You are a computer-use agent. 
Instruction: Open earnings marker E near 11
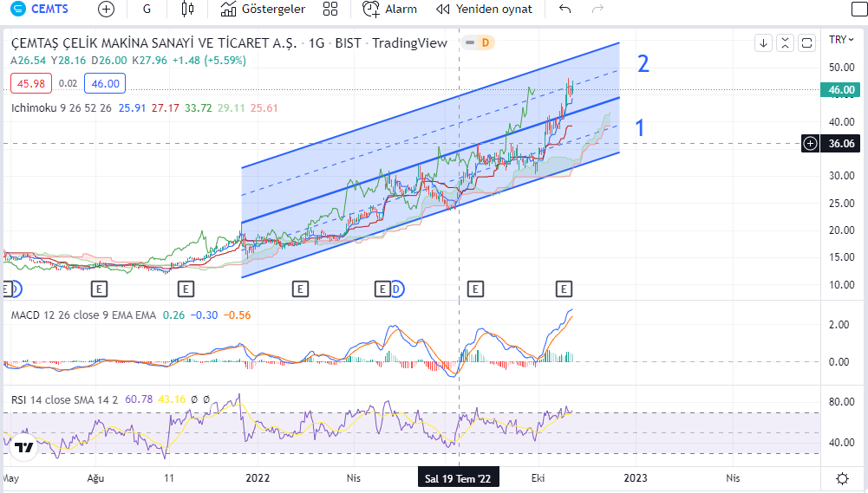186,289
